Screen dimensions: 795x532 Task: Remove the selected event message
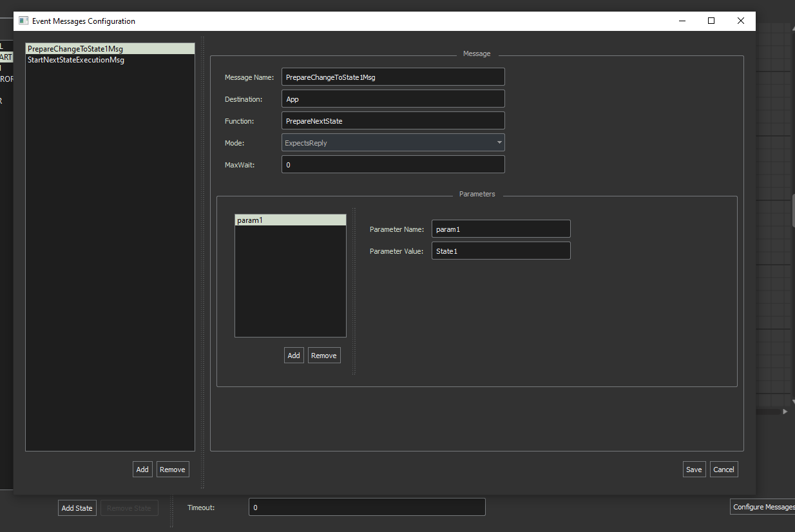(x=172, y=469)
